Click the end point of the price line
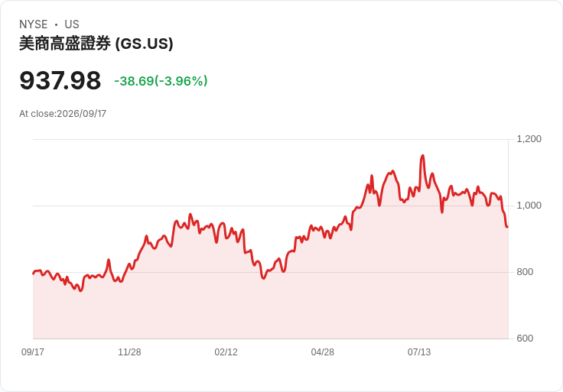This screenshot has width=563, height=392. [x=507, y=227]
